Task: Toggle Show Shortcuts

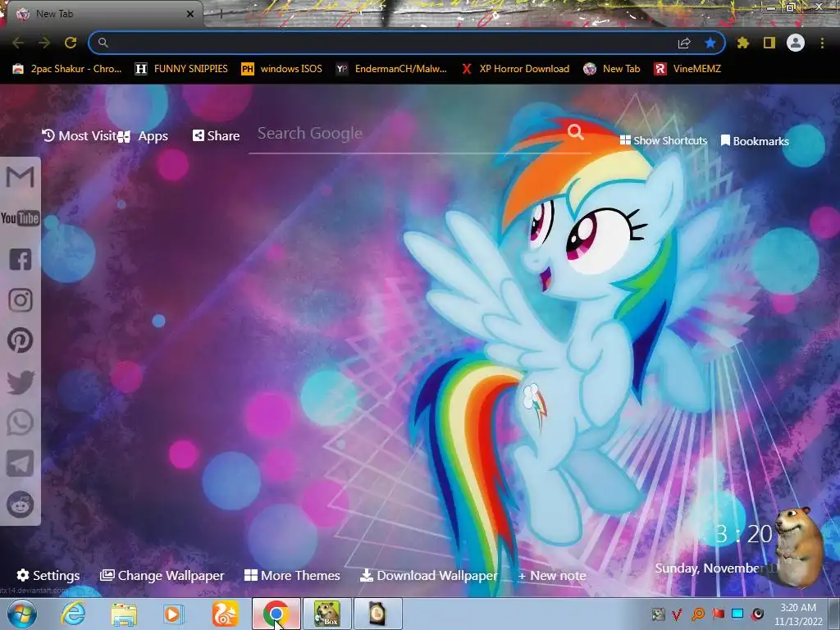Action: pyautogui.click(x=663, y=140)
